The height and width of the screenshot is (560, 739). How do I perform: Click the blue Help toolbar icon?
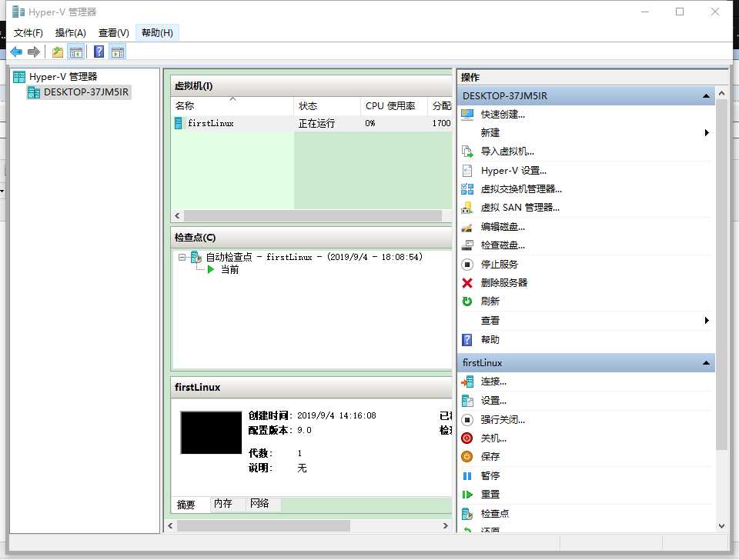pos(99,52)
